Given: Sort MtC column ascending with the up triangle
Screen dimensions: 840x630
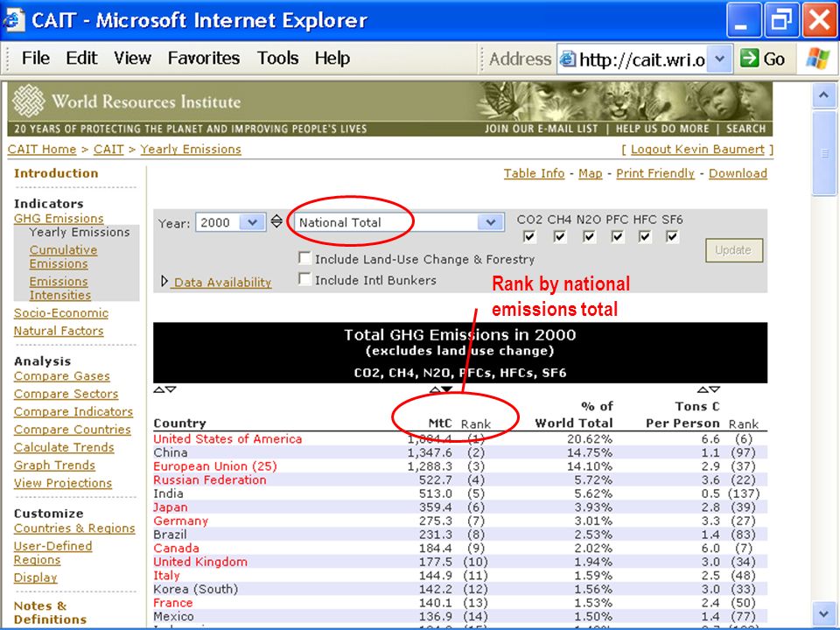Looking at the screenshot, I should (x=435, y=389).
